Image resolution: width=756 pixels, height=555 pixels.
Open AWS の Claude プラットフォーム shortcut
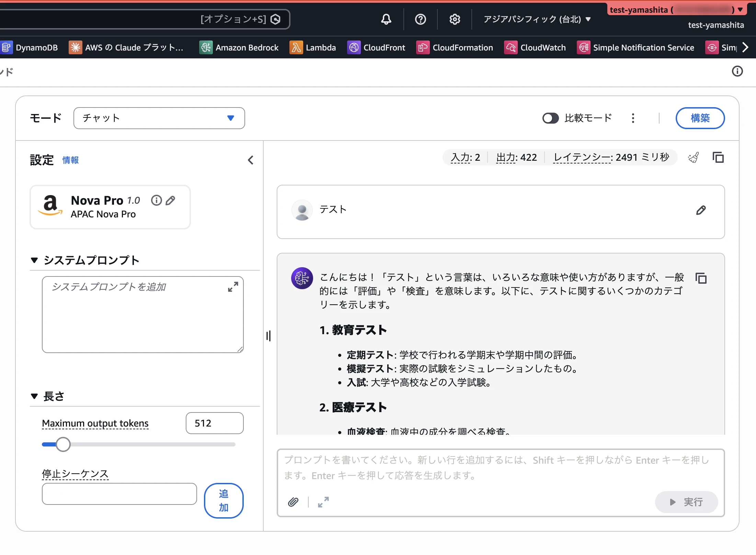(x=126, y=47)
